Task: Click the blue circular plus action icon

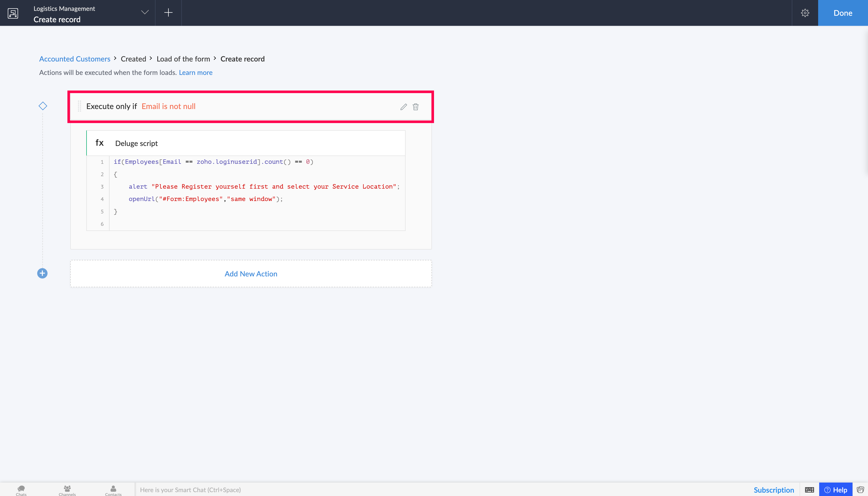Action: pyautogui.click(x=42, y=273)
